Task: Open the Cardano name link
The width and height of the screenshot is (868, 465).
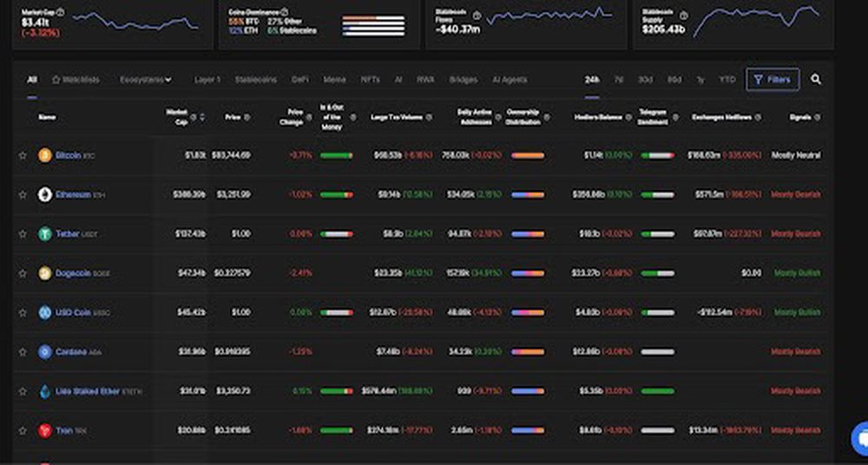Action: [71, 352]
